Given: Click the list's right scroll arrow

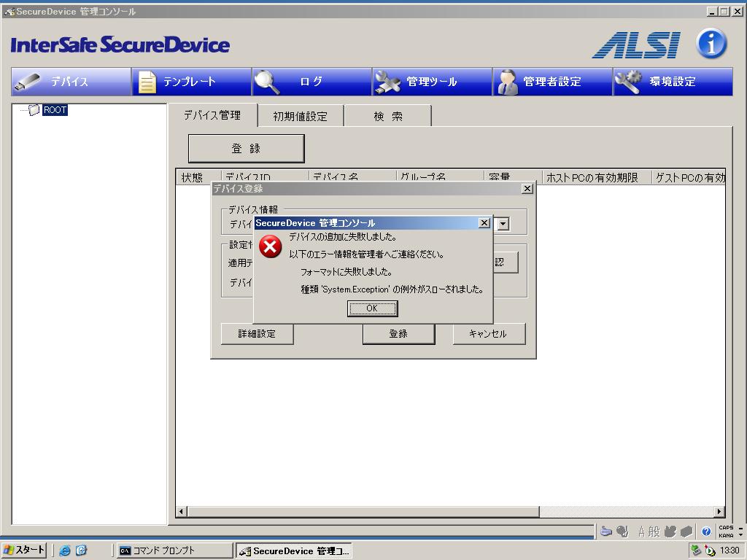Looking at the screenshot, I should point(719,512).
